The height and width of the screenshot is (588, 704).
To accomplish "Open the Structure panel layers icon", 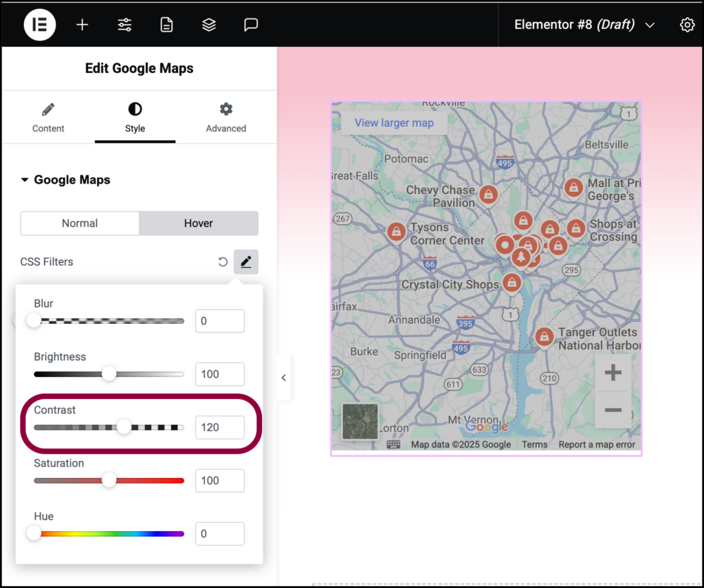I will tap(208, 24).
